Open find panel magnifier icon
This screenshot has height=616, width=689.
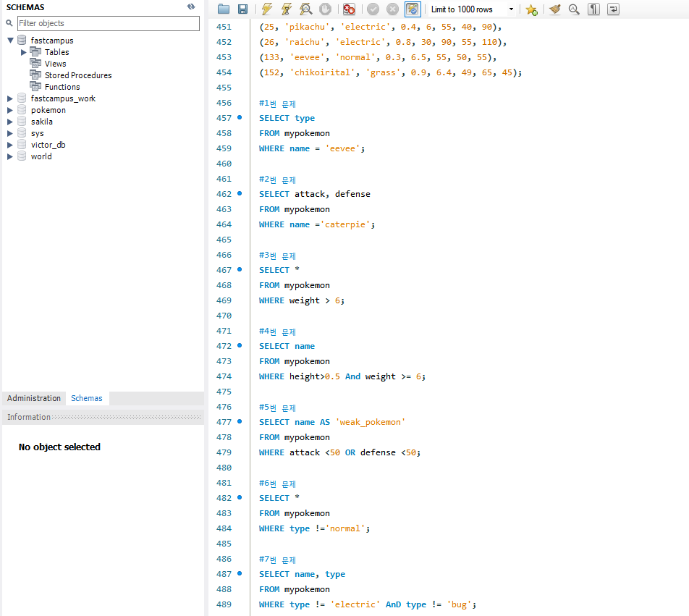tap(574, 9)
